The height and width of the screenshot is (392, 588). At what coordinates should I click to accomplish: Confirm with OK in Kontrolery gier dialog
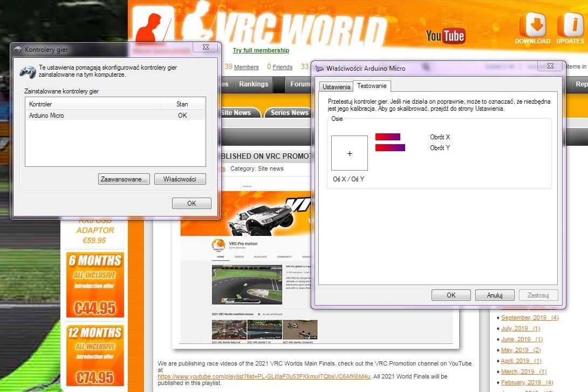point(192,203)
